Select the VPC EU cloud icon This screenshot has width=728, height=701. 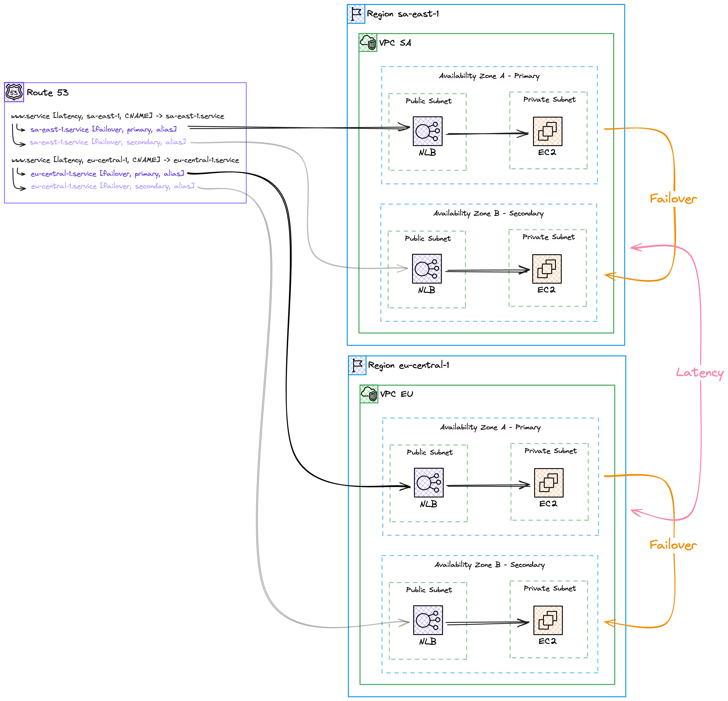369,394
